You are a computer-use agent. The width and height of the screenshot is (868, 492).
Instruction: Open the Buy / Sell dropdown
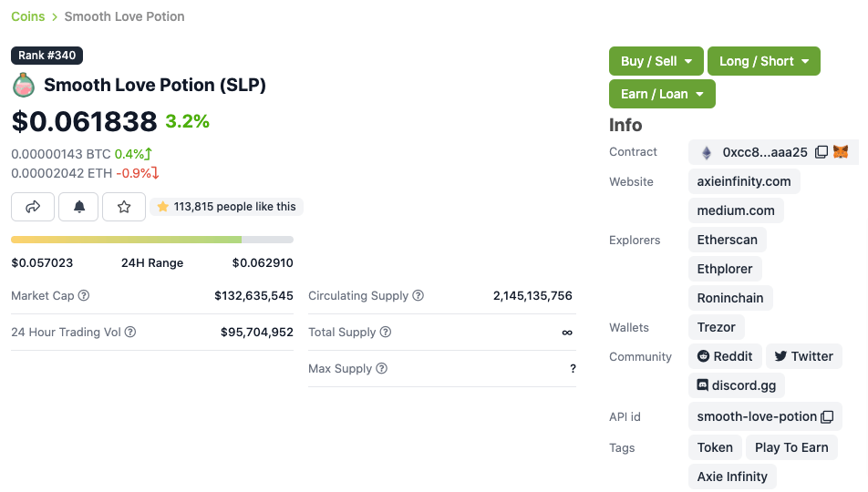(656, 61)
